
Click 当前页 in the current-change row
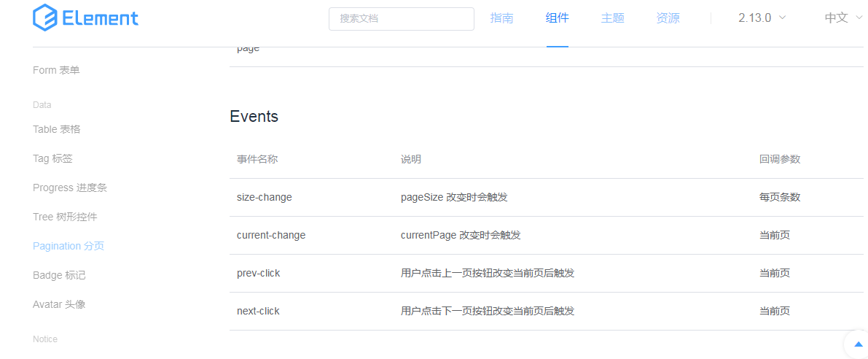point(775,236)
